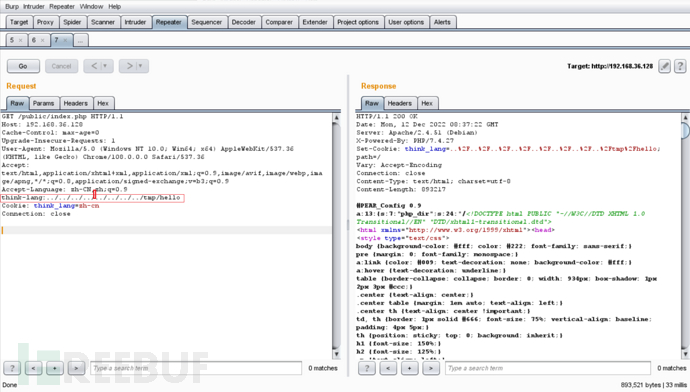Image resolution: width=690 pixels, height=392 pixels.
Task: Focus the request search term field
Action: click(x=196, y=368)
